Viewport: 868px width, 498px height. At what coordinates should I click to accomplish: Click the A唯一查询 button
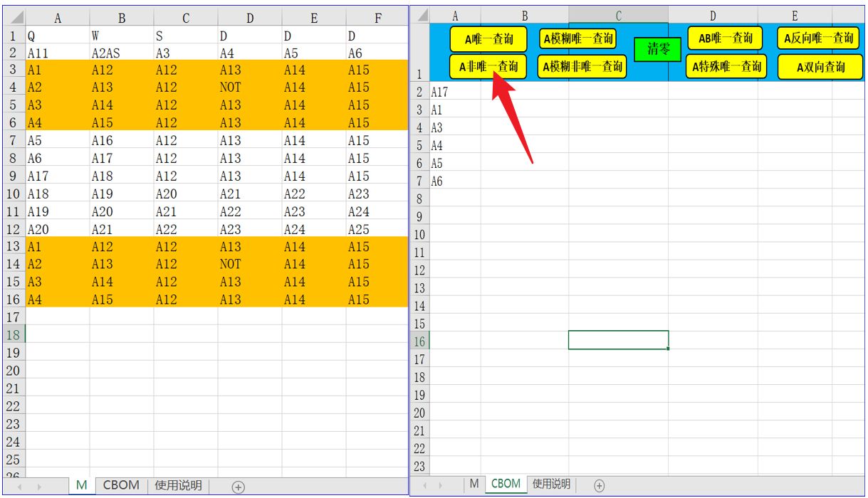488,39
